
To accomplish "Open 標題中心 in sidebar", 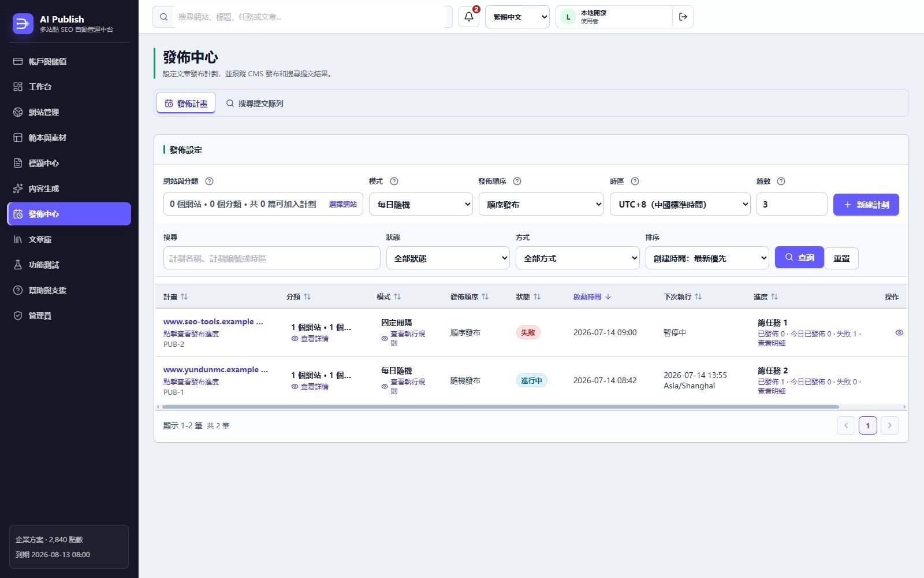I will click(69, 163).
